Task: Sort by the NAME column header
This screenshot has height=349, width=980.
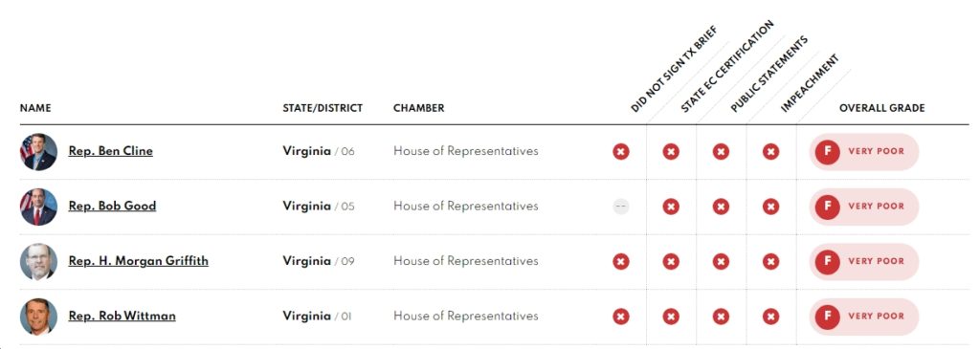Action: click(35, 108)
